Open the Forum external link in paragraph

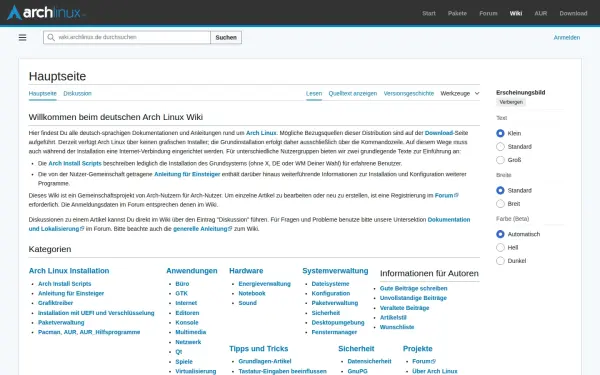[446, 195]
